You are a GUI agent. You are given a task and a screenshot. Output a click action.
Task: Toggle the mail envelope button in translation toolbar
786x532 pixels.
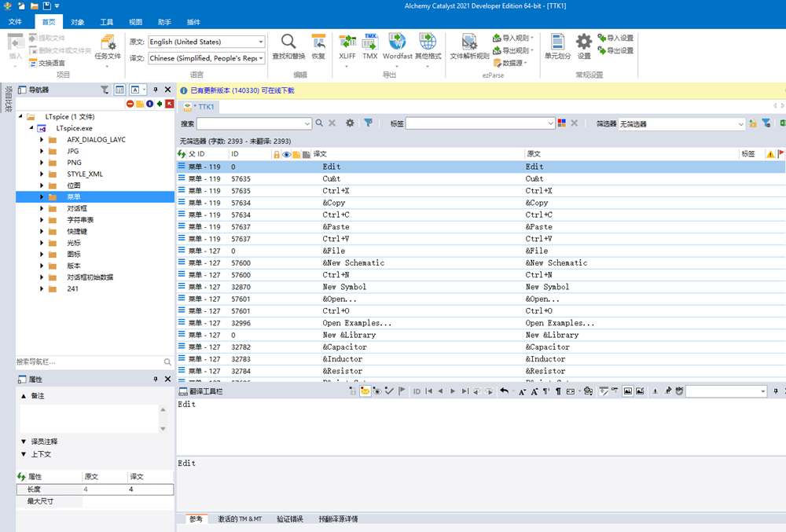tap(365, 391)
